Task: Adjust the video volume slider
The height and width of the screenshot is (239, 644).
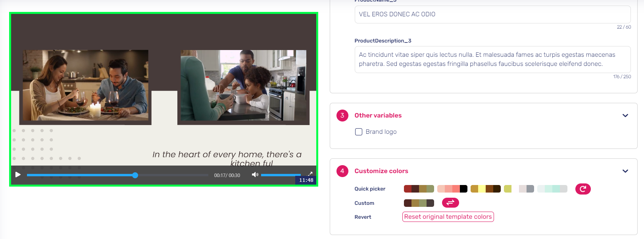Action: point(281,175)
